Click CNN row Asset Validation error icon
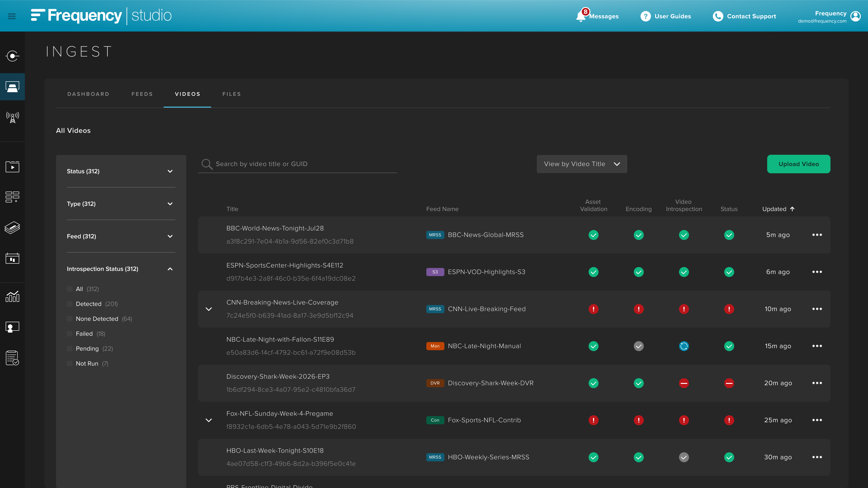Screen dimensions: 868x488 593,309
